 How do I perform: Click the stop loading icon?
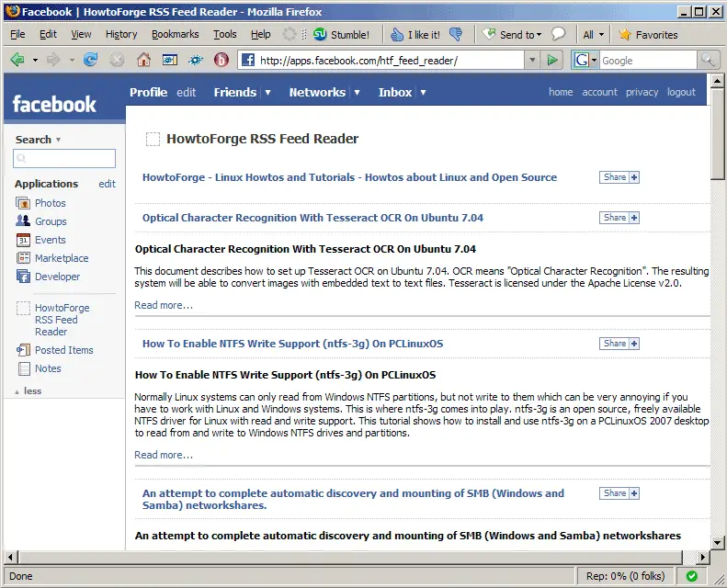(x=117, y=60)
